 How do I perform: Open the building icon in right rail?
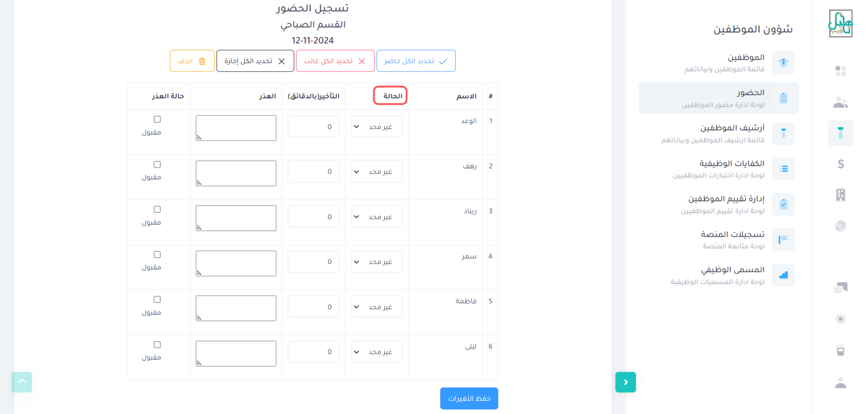pos(841,195)
